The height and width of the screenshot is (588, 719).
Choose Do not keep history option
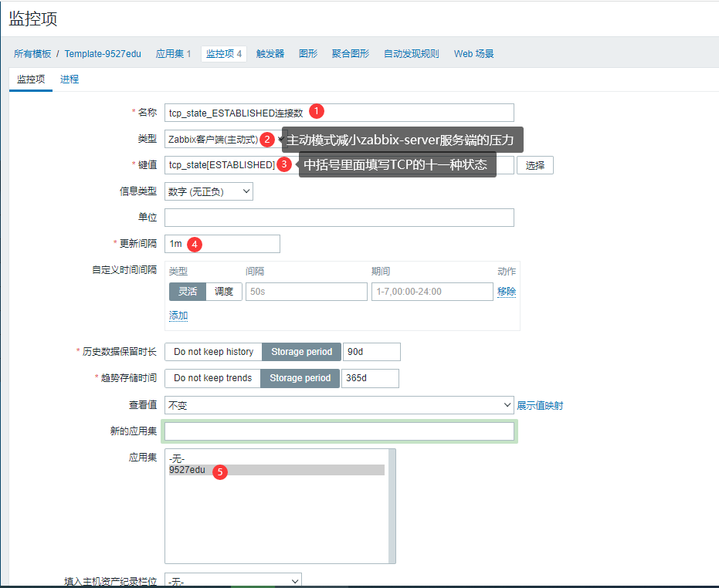tap(213, 352)
